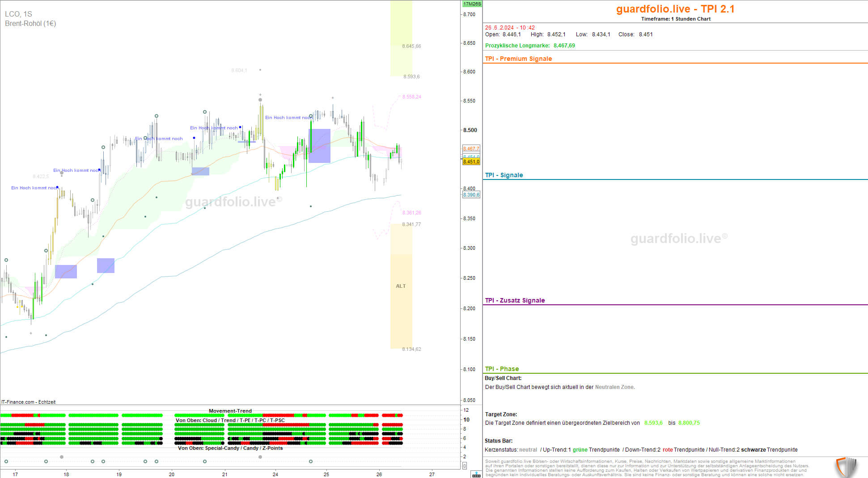
Task: Select the TPI - Premium Signale section header
Action: tap(519, 59)
